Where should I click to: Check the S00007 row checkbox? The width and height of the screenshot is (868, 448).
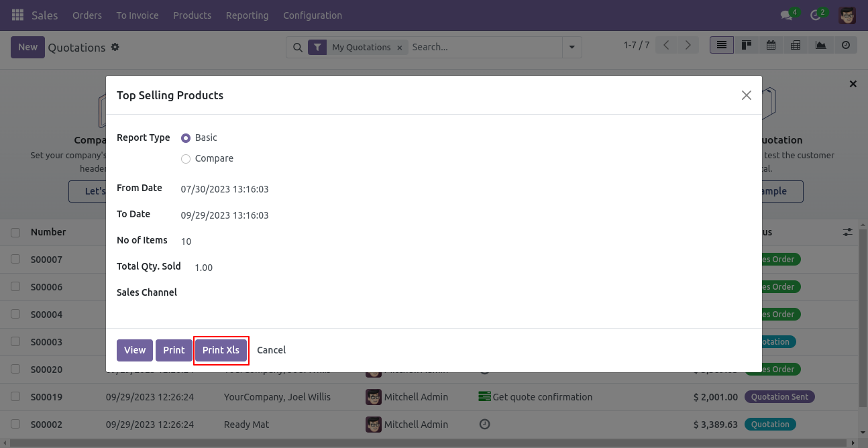click(x=15, y=260)
